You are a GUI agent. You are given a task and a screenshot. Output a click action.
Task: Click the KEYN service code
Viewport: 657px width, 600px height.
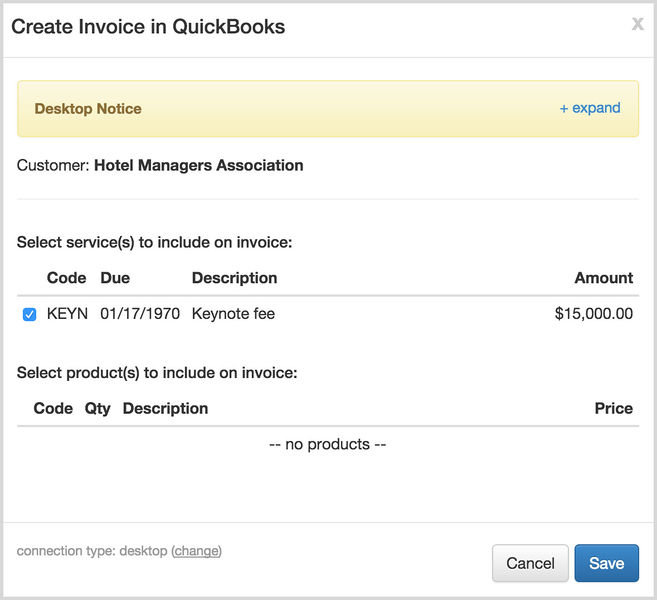[68, 314]
